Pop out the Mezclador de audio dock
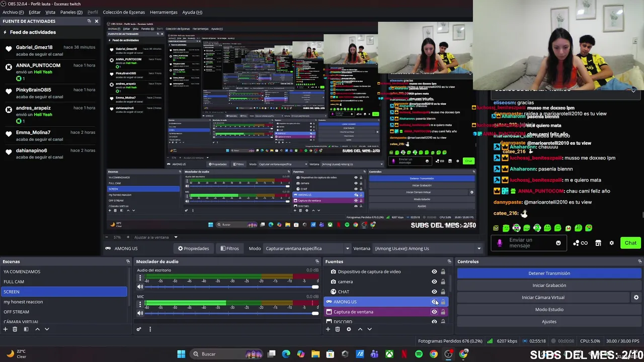This screenshot has width=644, height=362. (317, 261)
